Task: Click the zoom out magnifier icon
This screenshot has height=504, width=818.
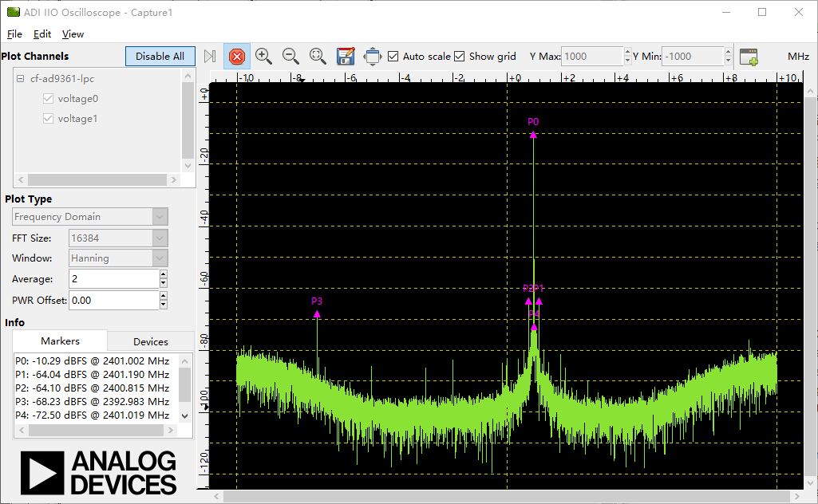Action: [290, 57]
